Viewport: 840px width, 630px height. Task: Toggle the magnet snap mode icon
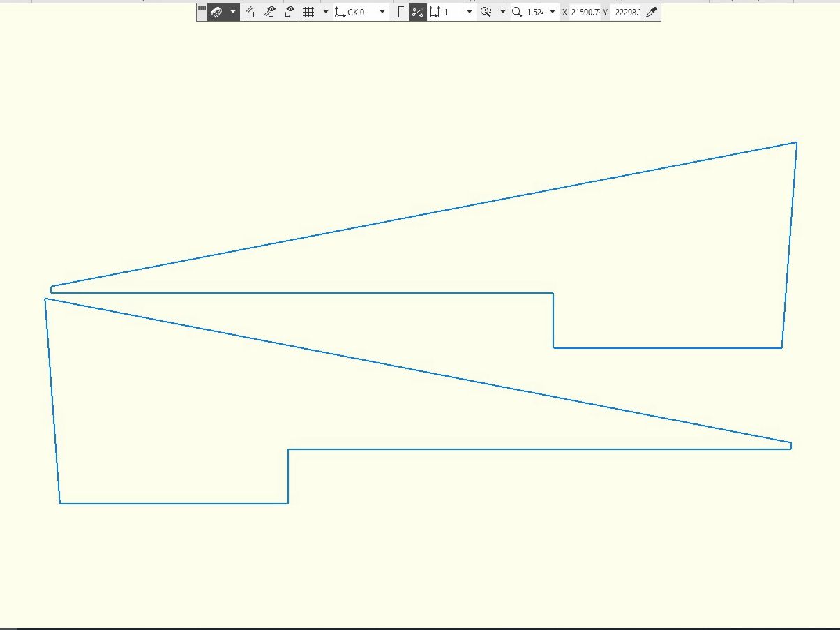tap(216, 13)
